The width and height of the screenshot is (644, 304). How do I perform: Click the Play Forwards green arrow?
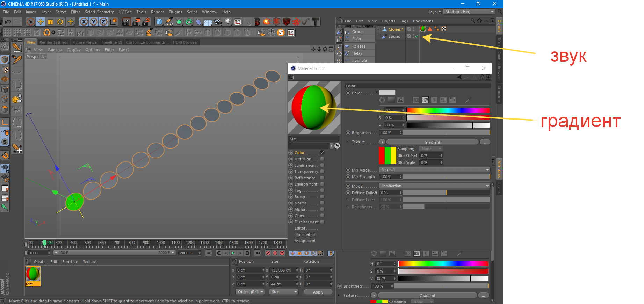233,253
